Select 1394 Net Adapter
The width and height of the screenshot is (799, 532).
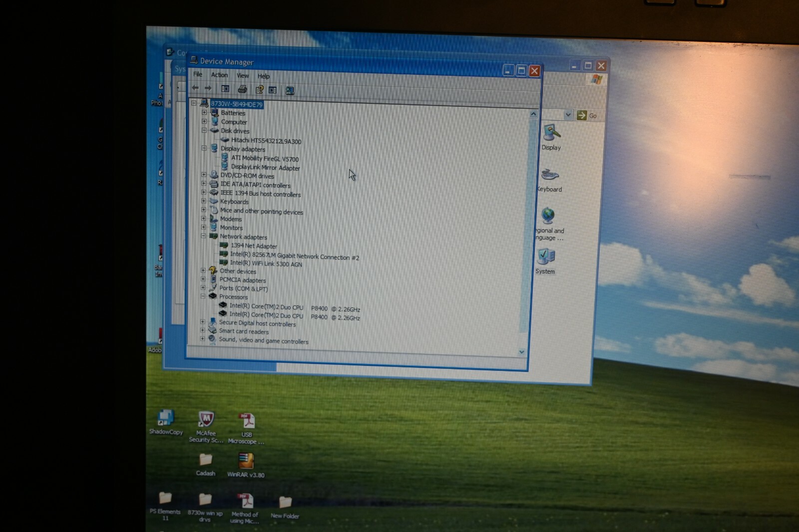click(x=254, y=246)
